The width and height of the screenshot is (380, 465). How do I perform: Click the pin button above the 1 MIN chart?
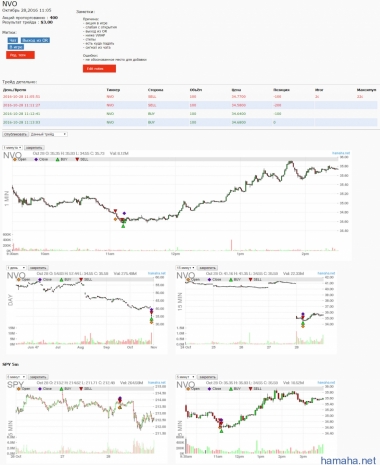34,148
